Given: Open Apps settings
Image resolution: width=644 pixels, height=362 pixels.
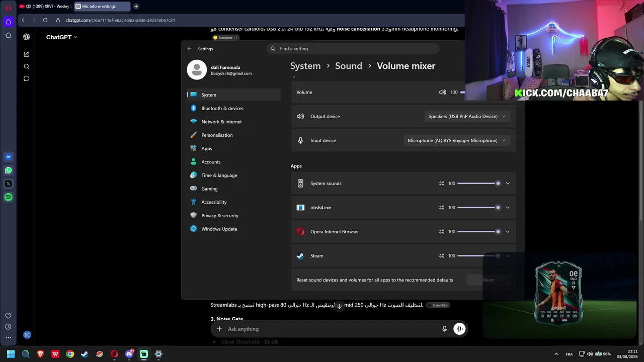Looking at the screenshot, I should 233,148.
